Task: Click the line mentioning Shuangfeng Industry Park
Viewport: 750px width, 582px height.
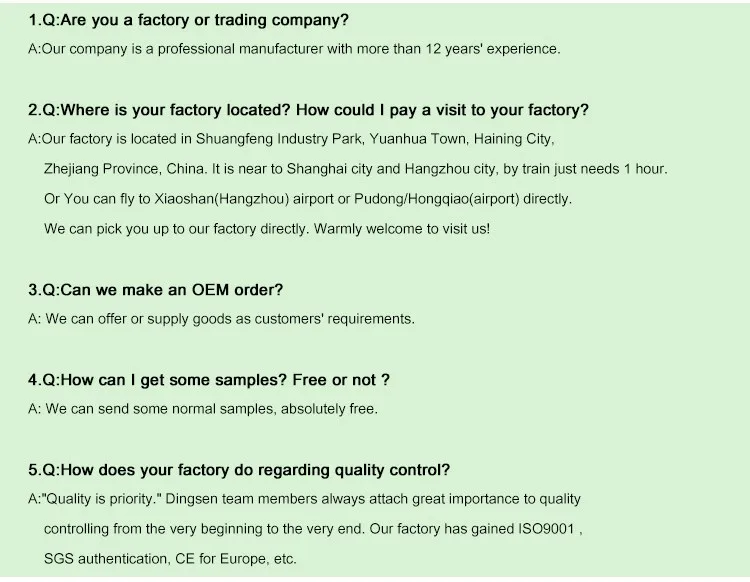Action: coord(291,139)
